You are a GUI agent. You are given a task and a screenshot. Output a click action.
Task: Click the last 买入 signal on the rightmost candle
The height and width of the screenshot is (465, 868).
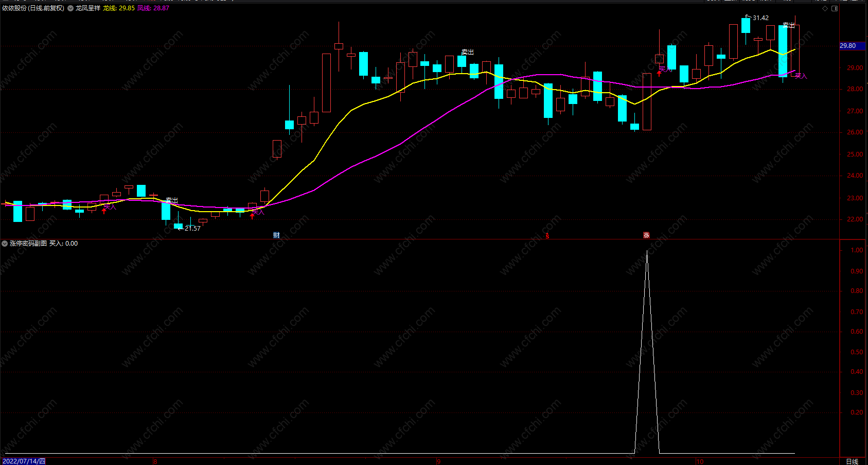[x=801, y=76]
